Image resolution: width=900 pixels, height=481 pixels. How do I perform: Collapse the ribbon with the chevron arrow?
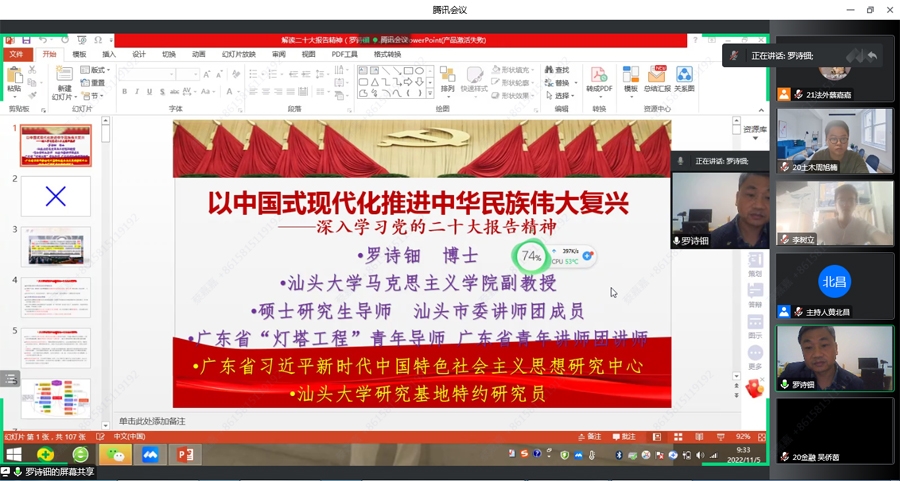point(762,110)
